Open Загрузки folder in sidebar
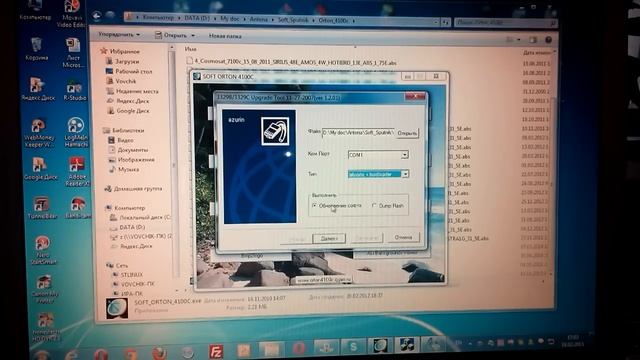This screenshot has height=360, width=640. coord(123,61)
